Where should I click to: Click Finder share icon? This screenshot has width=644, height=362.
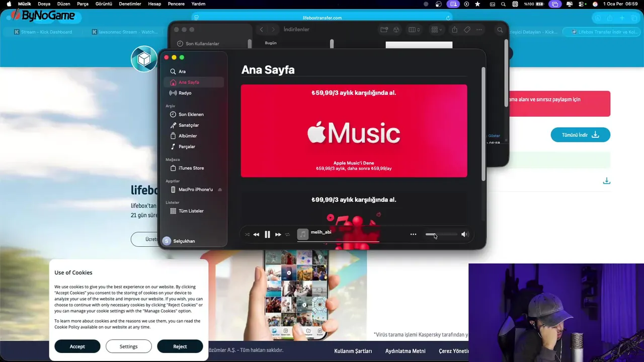click(455, 30)
